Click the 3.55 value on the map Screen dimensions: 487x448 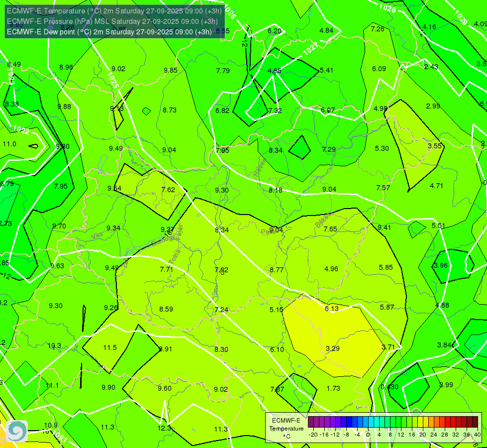tap(435, 146)
